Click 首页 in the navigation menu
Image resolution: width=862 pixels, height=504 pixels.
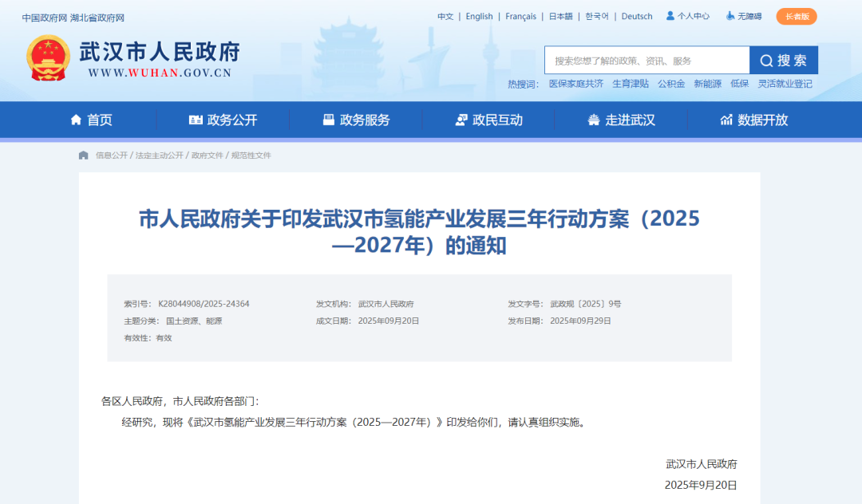click(101, 119)
